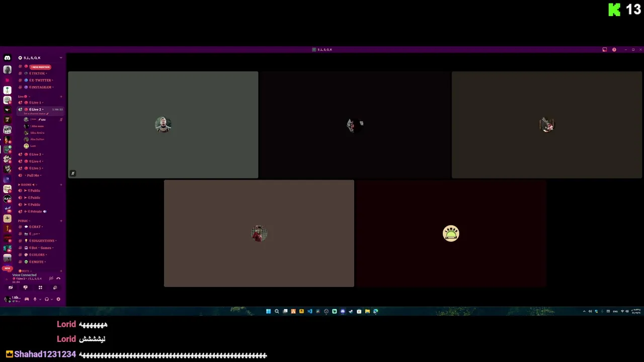The image size is (644, 362).
Task: Jump to unread servers via NEW badge
Action: click(7, 268)
